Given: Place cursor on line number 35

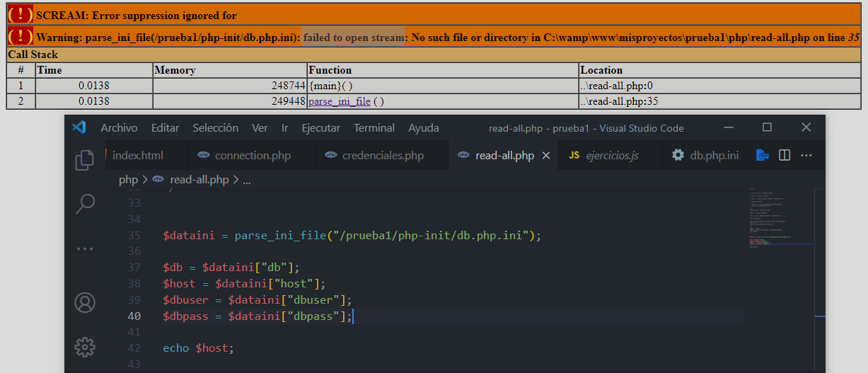Looking at the screenshot, I should [x=134, y=236].
